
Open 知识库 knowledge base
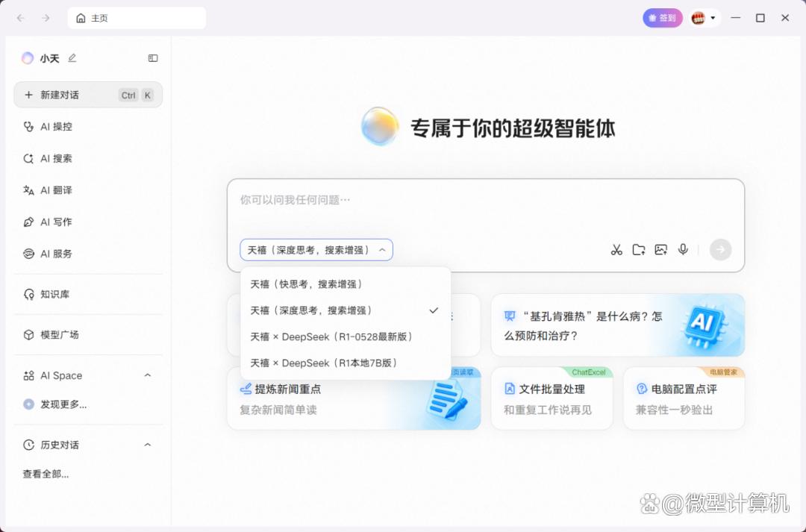click(88, 294)
